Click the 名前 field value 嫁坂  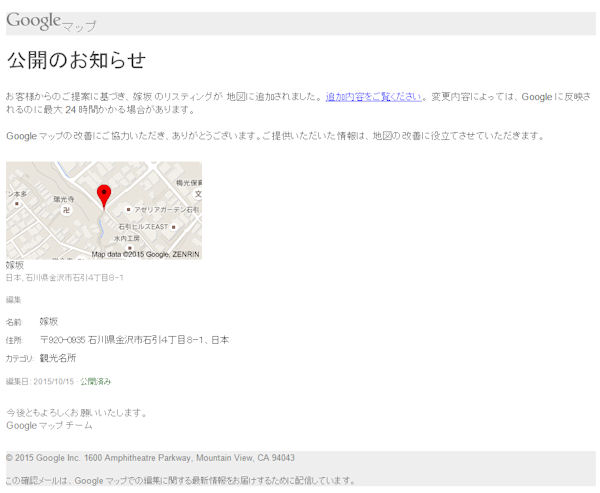pos(49,322)
